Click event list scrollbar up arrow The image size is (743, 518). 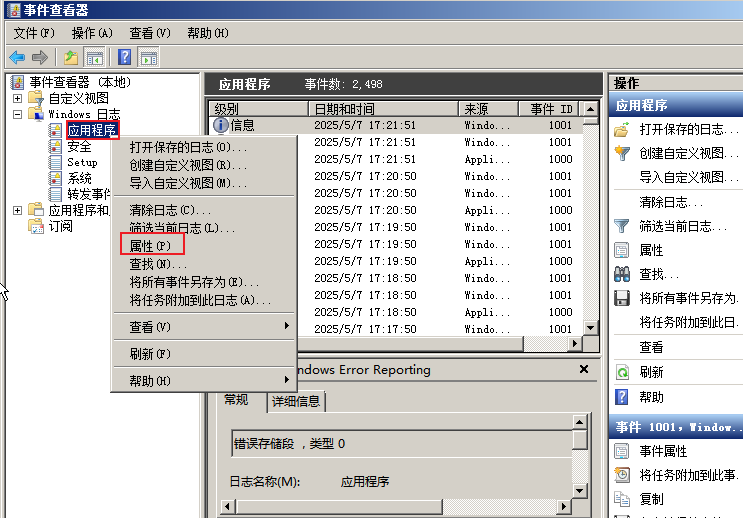click(x=590, y=109)
